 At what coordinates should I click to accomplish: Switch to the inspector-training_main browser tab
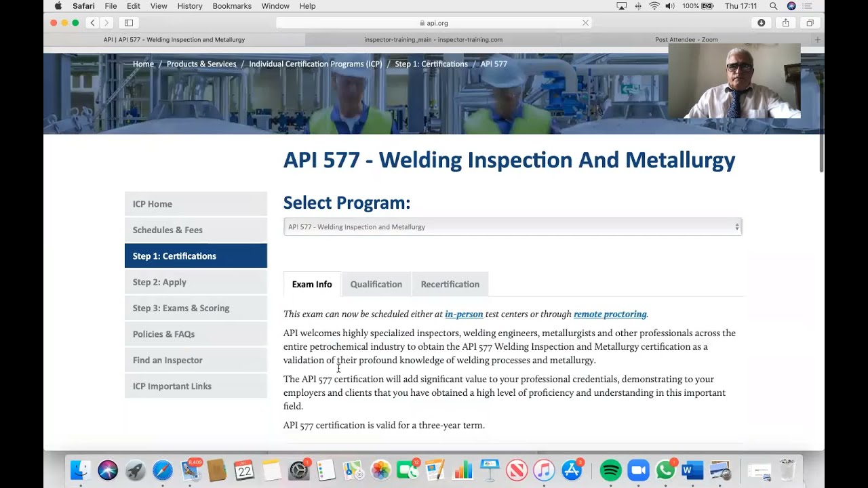(433, 39)
